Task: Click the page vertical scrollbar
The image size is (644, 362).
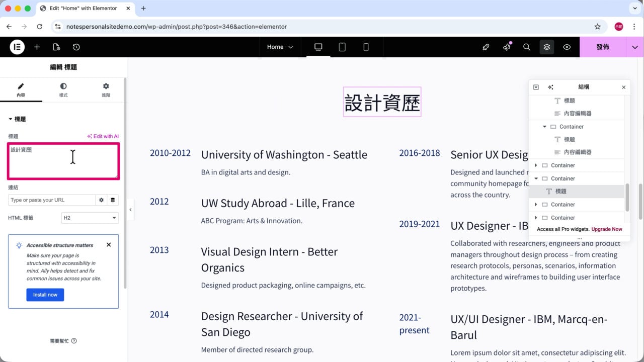Action: 641,201
